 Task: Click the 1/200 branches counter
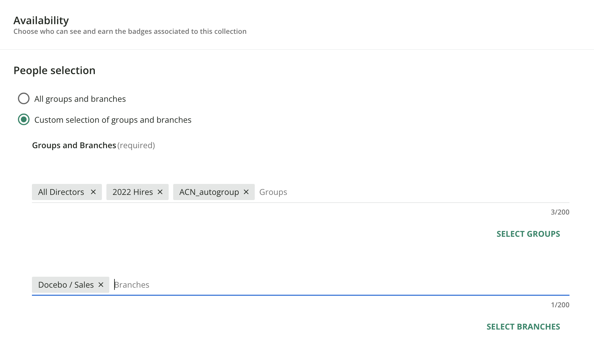tap(560, 305)
